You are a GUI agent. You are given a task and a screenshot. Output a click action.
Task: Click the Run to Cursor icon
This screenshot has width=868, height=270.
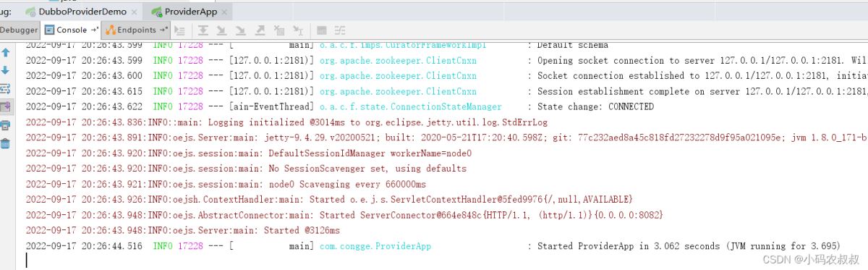[x=297, y=30]
